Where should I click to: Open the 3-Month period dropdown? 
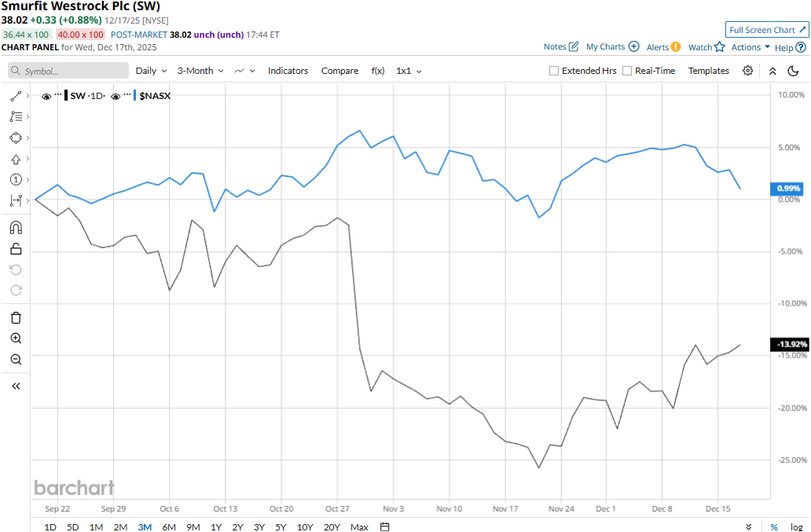200,71
